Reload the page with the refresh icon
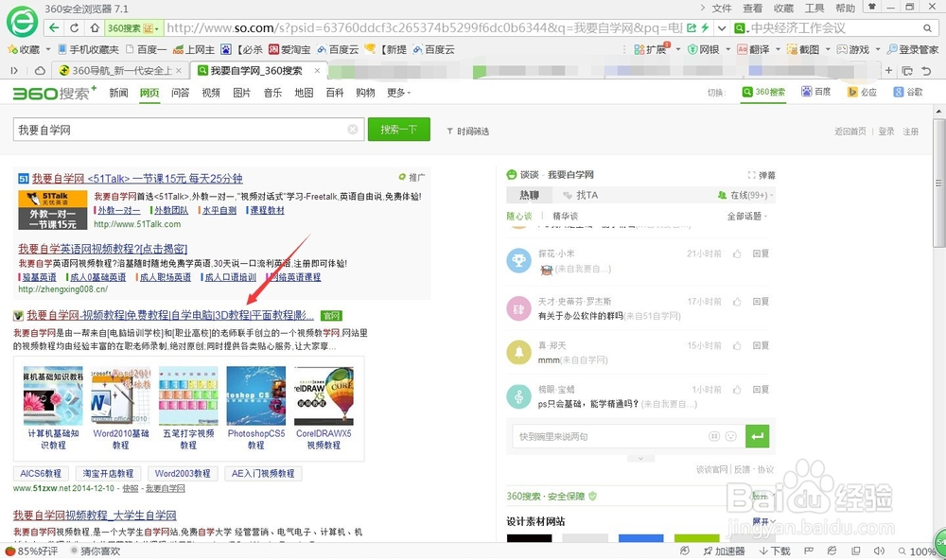This screenshot has width=946, height=560. (74, 27)
